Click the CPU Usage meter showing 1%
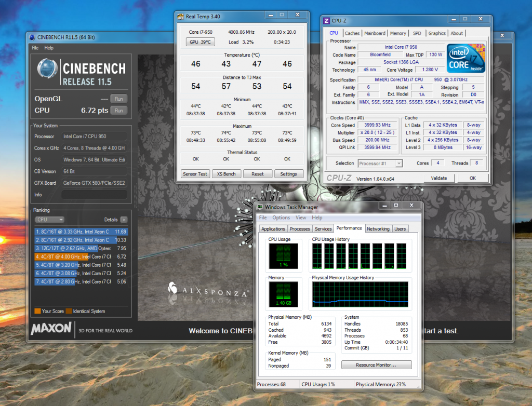This screenshot has height=406, width=532. click(x=283, y=256)
